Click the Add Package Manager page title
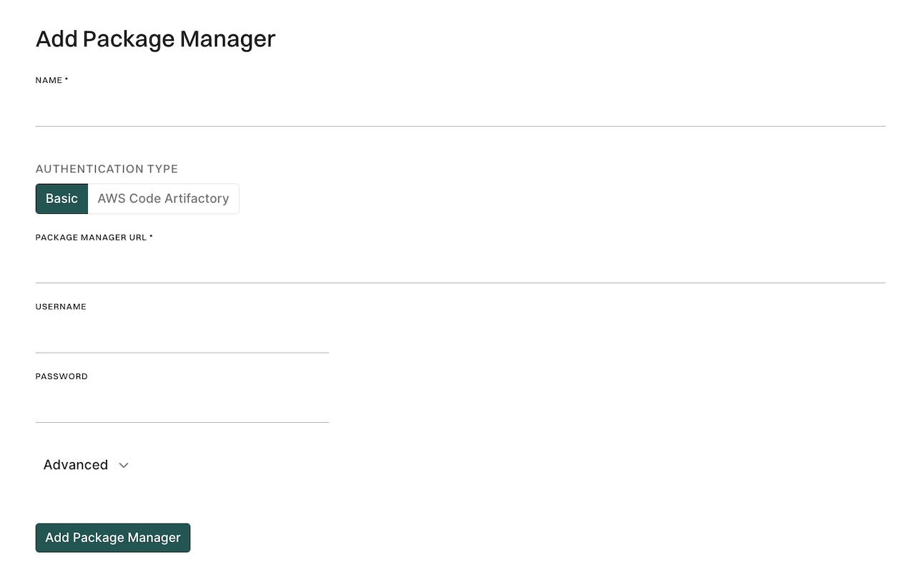 click(155, 39)
